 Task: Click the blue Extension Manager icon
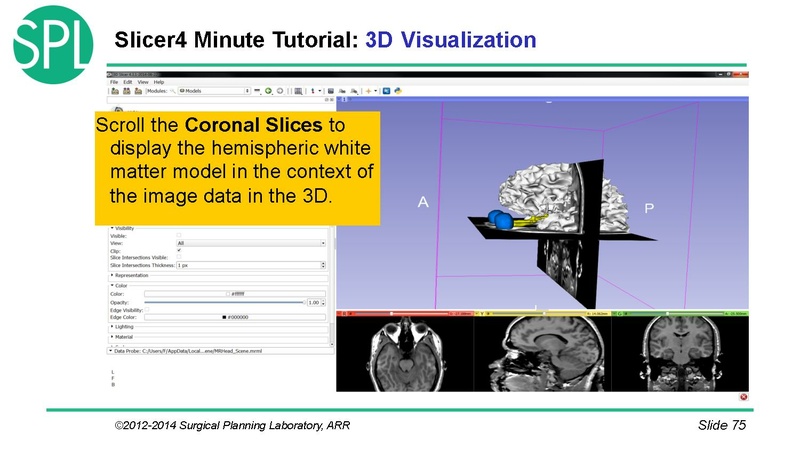click(386, 91)
